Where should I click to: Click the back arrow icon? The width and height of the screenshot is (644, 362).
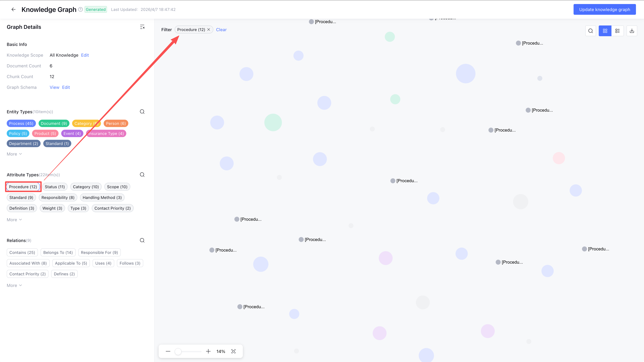pyautogui.click(x=13, y=10)
